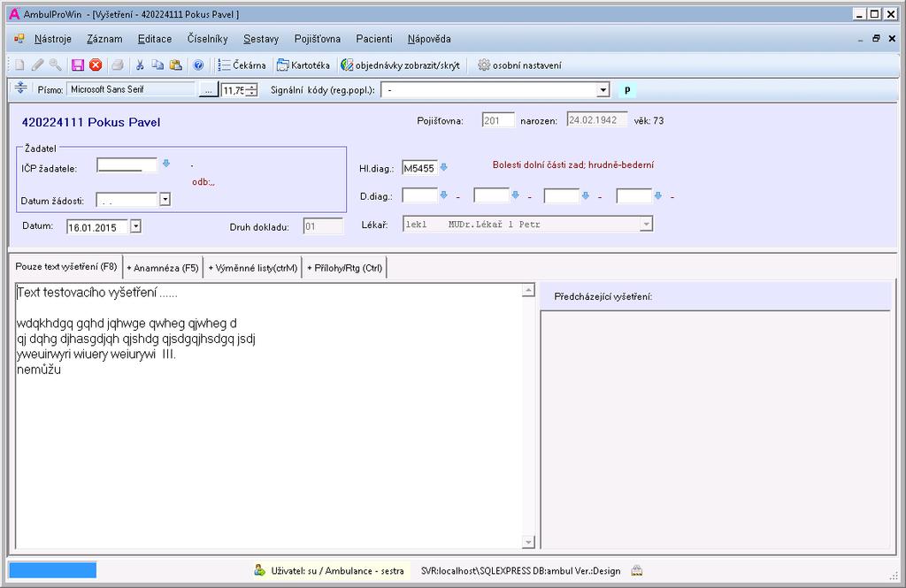Click the red cancel X toolbar icon
Image resolution: width=906 pixels, height=588 pixels.
(x=96, y=65)
